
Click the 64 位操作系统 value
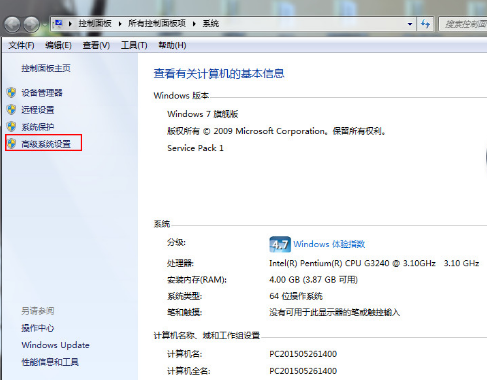296,296
